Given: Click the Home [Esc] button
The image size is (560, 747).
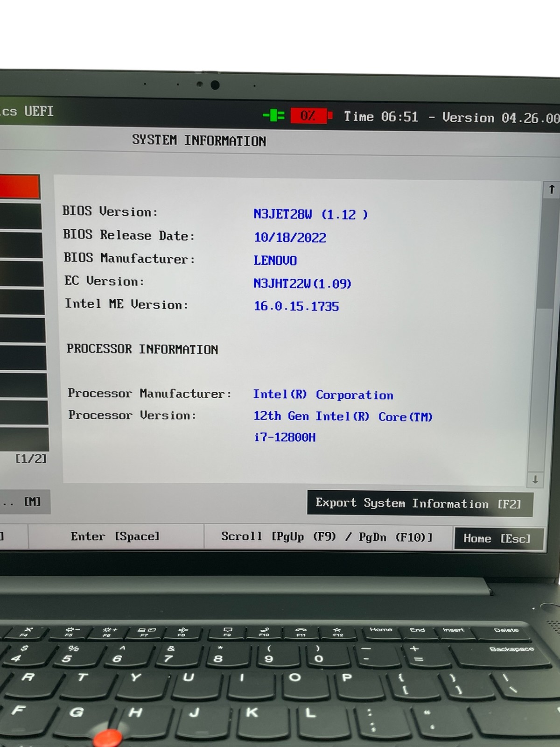Looking at the screenshot, I should pyautogui.click(x=499, y=539).
